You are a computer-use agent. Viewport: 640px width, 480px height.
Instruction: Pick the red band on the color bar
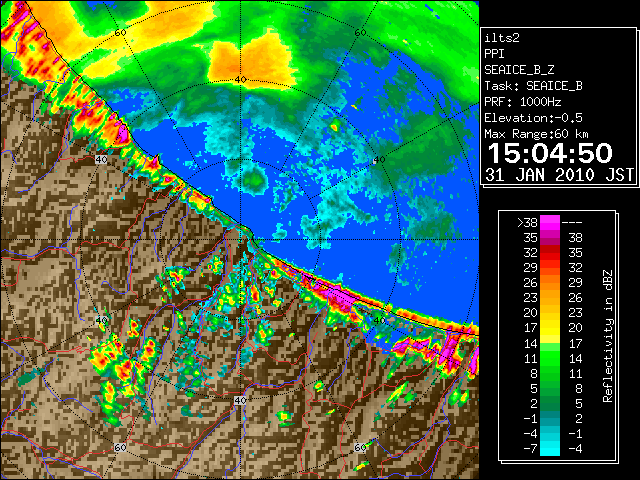pyautogui.click(x=550, y=253)
